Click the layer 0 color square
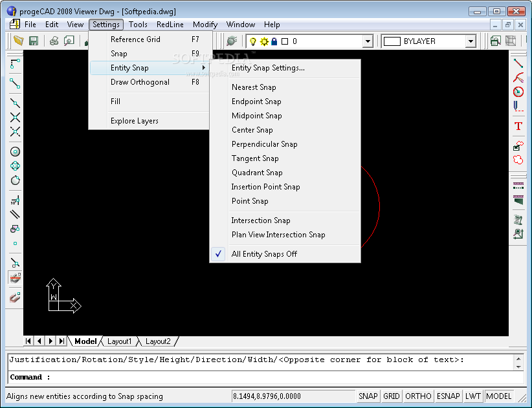Screen dimensions: 532x408 pyautogui.click(x=285, y=41)
